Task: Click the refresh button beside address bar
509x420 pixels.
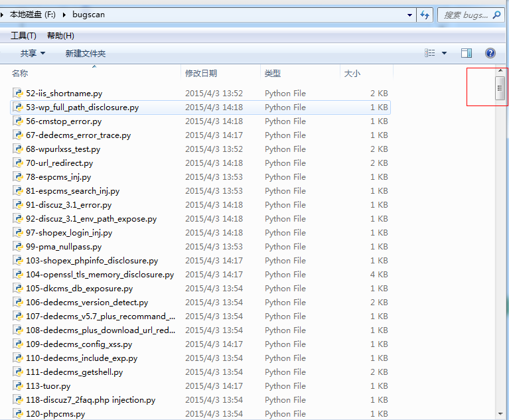Action: tap(425, 15)
